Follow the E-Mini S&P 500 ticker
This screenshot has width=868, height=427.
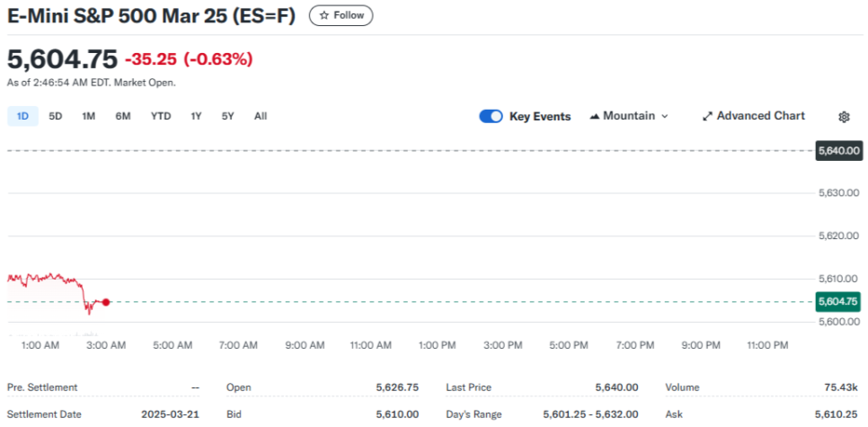pos(341,15)
